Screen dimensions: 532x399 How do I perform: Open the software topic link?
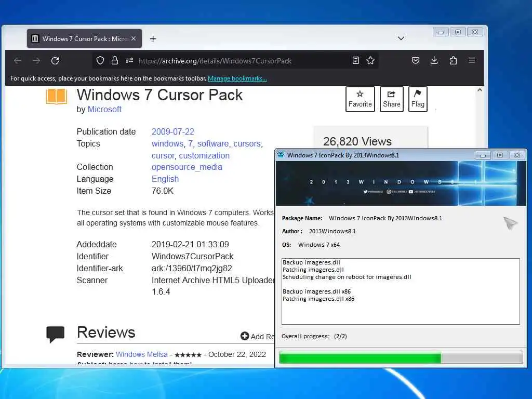coord(212,144)
